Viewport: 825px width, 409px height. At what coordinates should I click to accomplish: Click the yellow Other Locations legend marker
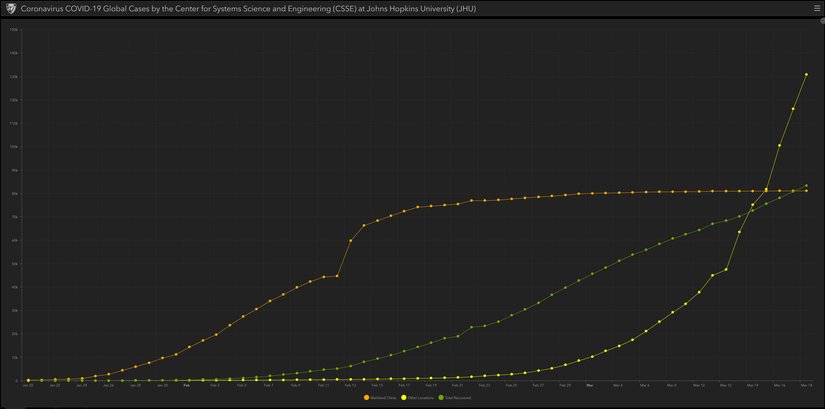pyautogui.click(x=403, y=397)
